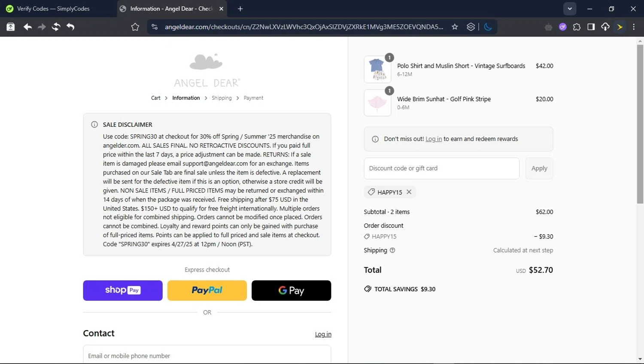
Task: Reload the page with the refresh icon
Action: pos(56,27)
